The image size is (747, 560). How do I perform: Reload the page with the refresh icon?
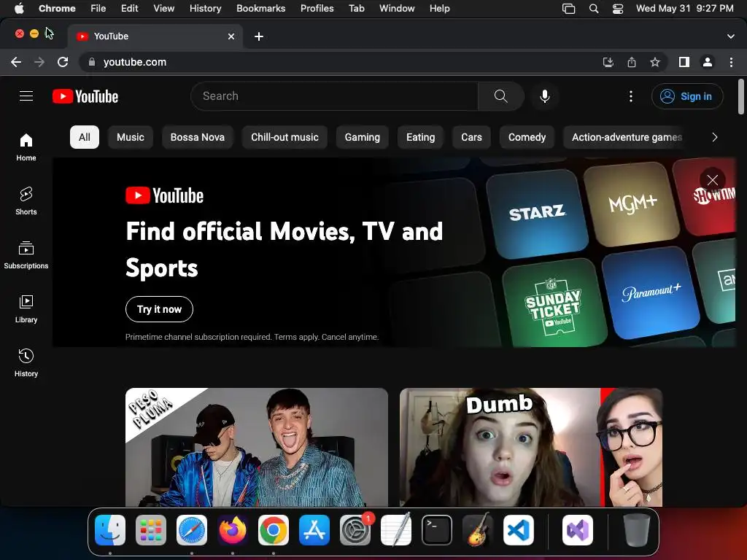pos(63,62)
